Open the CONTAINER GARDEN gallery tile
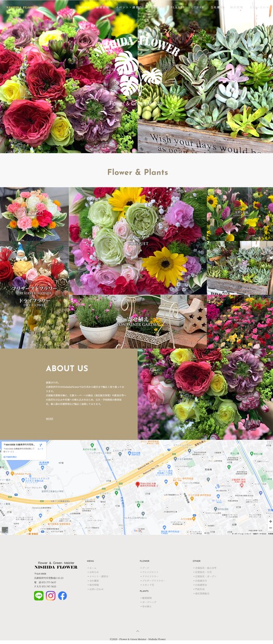 (x=138, y=322)
